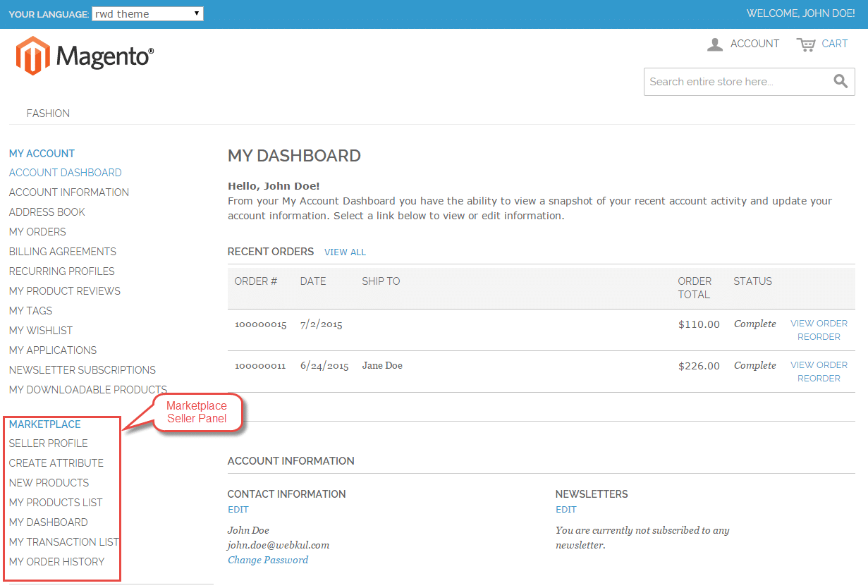The width and height of the screenshot is (868, 588).
Task: Click Change Password link
Action: (268, 560)
